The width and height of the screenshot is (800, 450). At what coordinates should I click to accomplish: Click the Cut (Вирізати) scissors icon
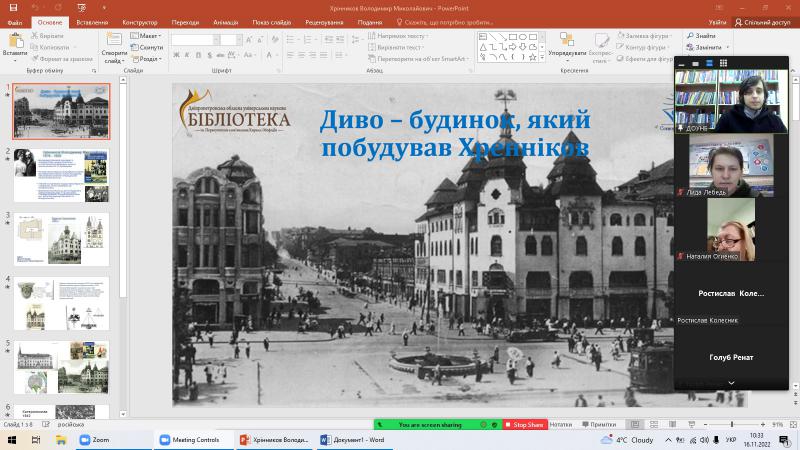pos(35,36)
